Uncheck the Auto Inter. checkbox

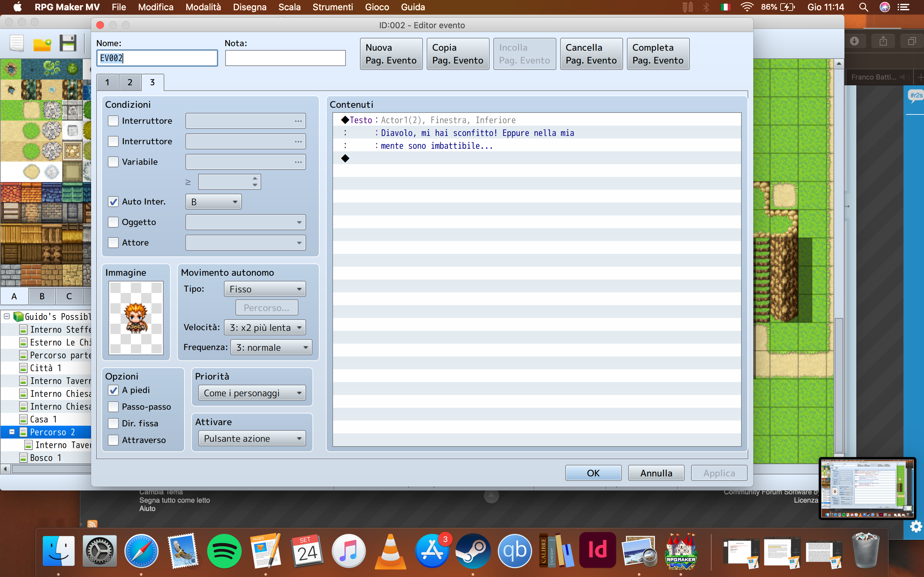pyautogui.click(x=113, y=202)
